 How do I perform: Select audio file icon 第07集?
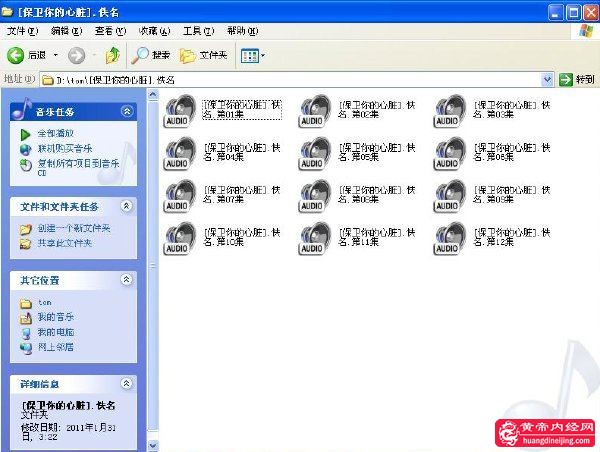pos(180,196)
